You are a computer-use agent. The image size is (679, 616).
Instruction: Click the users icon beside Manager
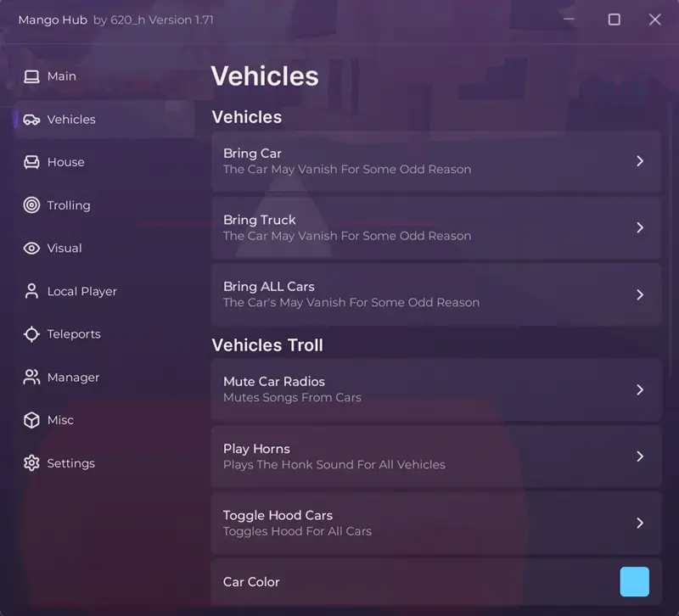click(31, 377)
